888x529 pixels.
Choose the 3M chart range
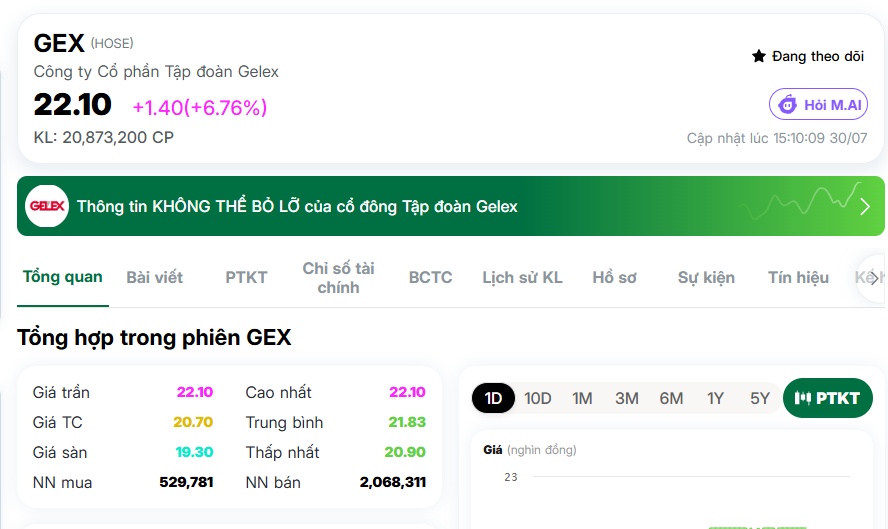point(626,398)
